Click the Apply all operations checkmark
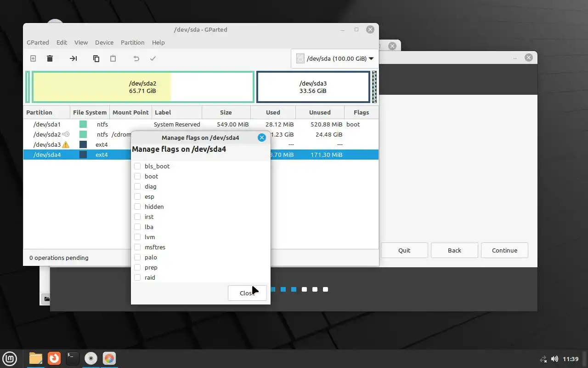 point(153,58)
